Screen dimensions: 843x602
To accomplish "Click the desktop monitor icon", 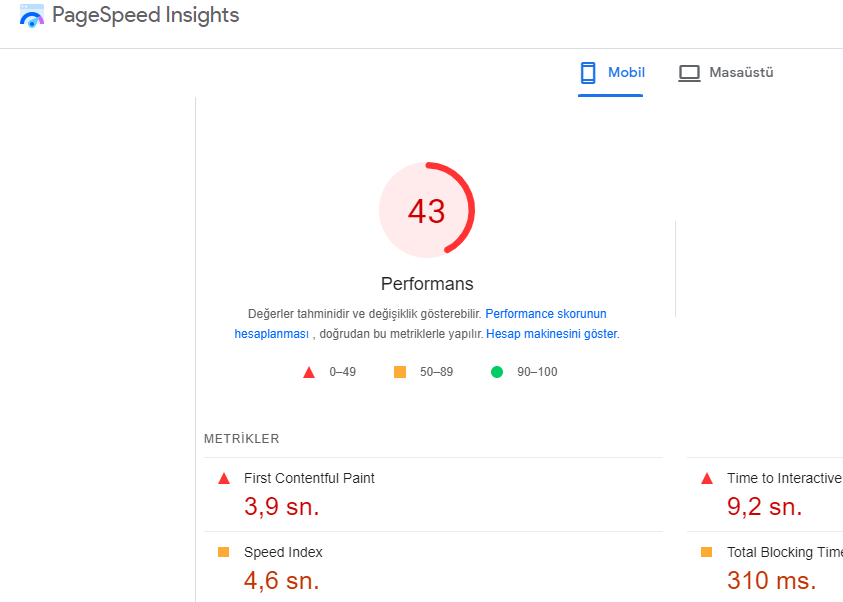I will pyautogui.click(x=689, y=73).
